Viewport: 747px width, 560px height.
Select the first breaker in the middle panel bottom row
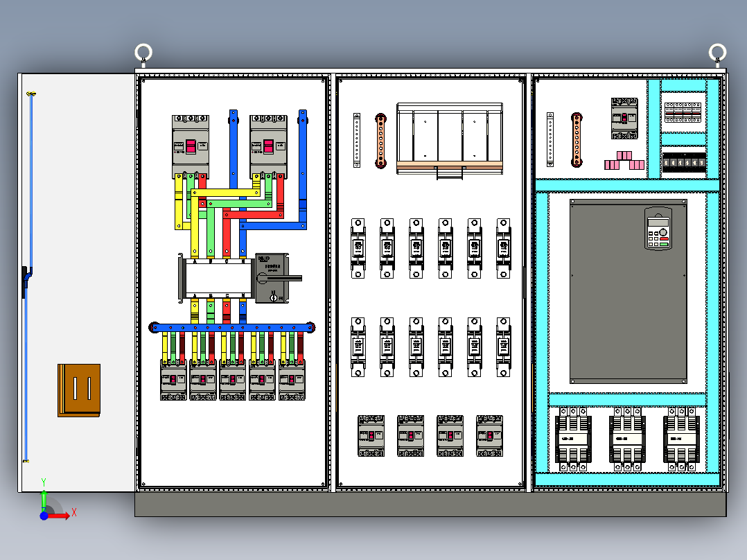(x=371, y=436)
